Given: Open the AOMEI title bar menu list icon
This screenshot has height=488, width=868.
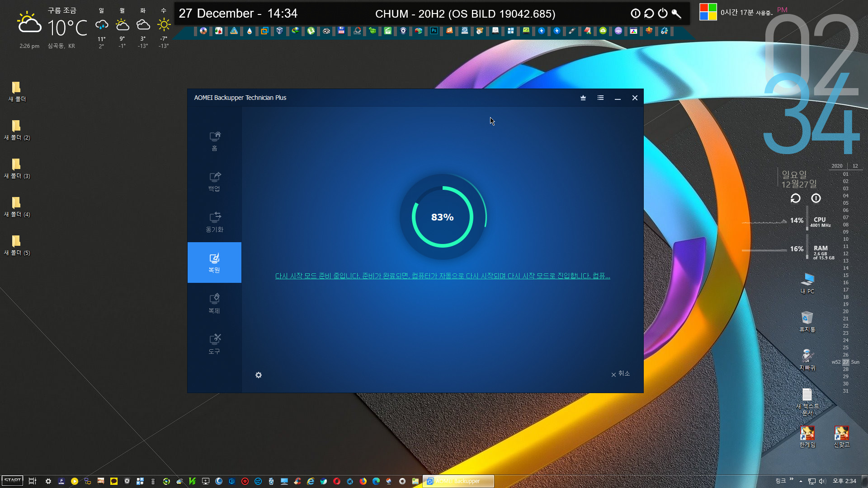Looking at the screenshot, I should [600, 98].
